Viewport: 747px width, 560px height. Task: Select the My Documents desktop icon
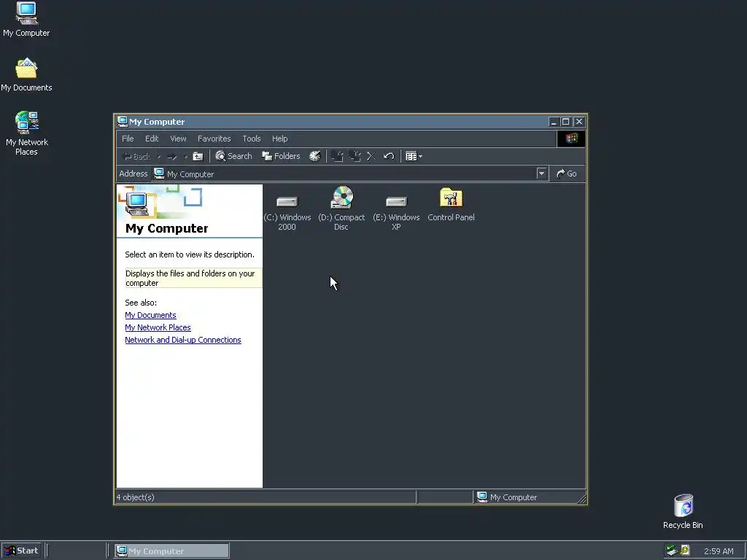[x=26, y=75]
